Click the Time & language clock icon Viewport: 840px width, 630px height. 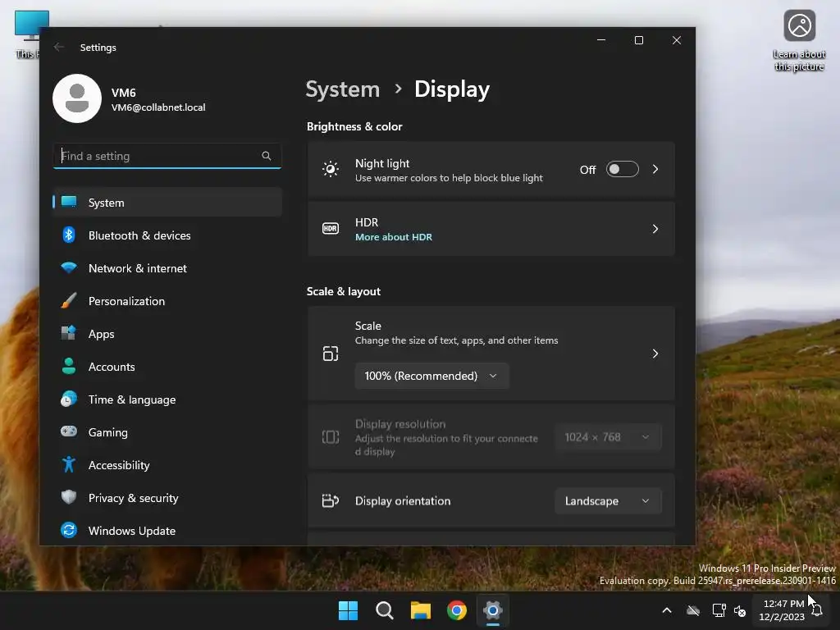(x=69, y=399)
